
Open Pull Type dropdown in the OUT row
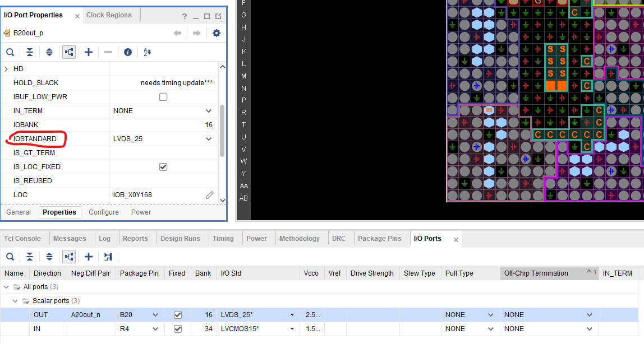tap(490, 315)
